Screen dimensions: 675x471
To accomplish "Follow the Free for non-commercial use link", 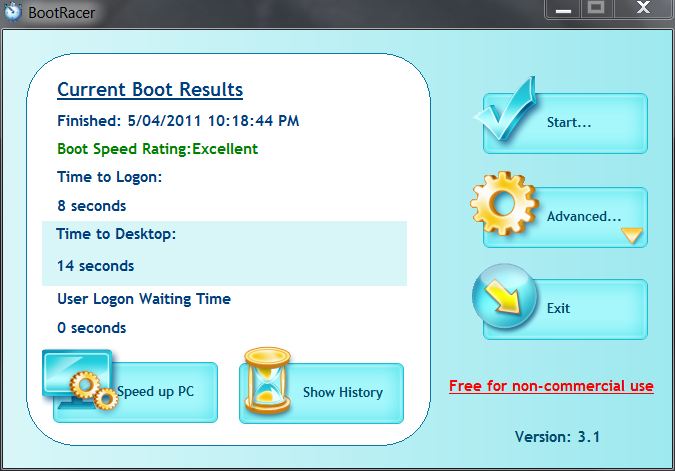I will click(551, 386).
